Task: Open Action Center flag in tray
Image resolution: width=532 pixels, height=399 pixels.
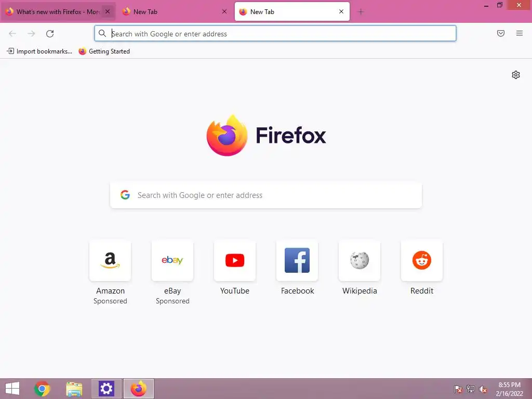Action: 458,389
